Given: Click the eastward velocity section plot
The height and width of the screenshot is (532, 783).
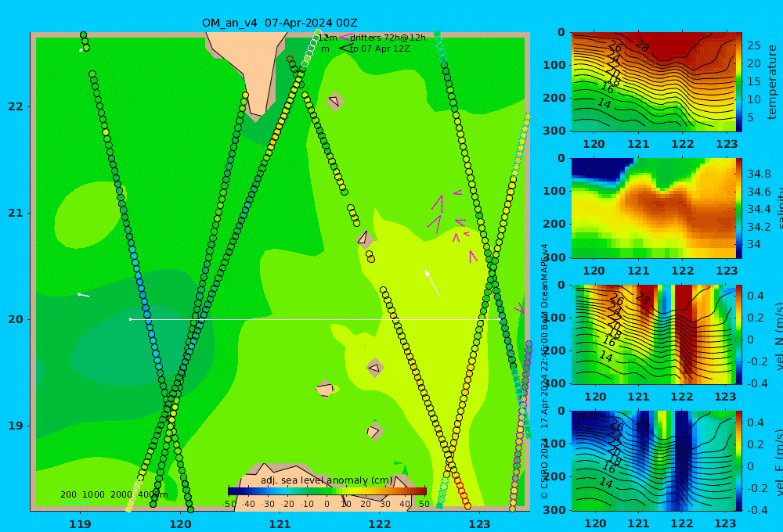Looking at the screenshot, I should click(654, 461).
